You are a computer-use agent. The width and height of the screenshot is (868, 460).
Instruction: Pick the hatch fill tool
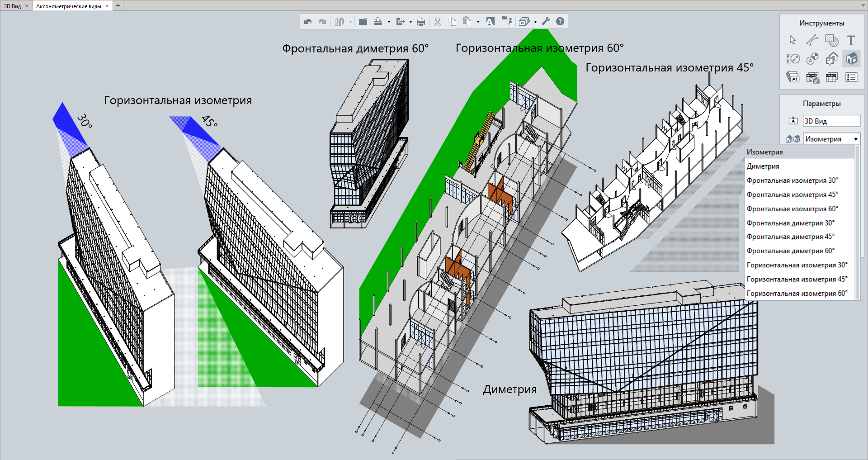pyautogui.click(x=831, y=40)
